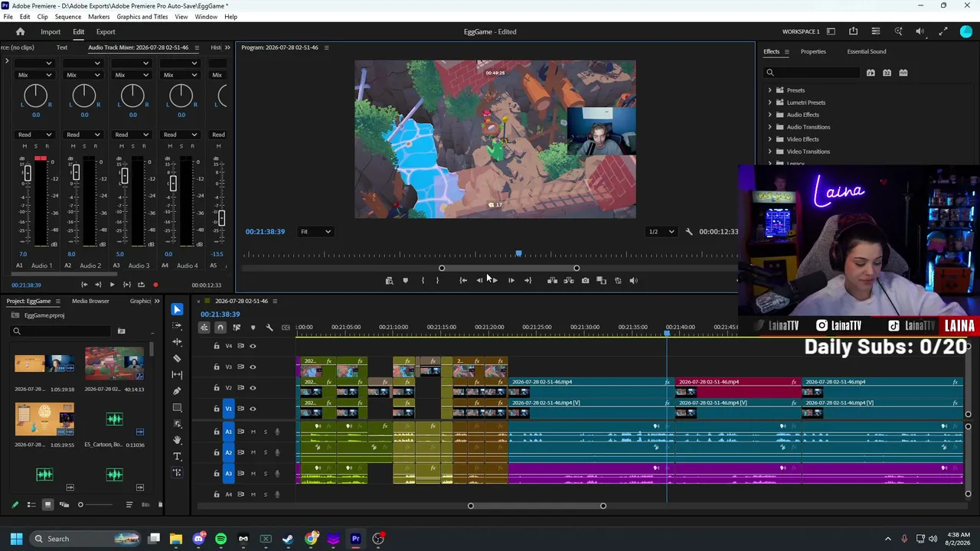Image resolution: width=980 pixels, height=551 pixels.
Task: Solo Audio 3 in Audio Track Mixer
Action: pyautogui.click(x=132, y=146)
